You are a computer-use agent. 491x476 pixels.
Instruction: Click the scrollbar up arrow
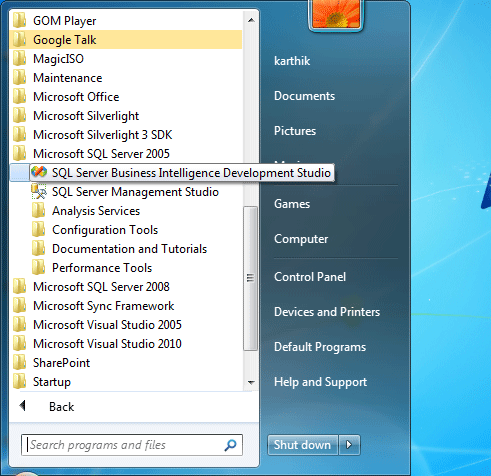coord(251,20)
